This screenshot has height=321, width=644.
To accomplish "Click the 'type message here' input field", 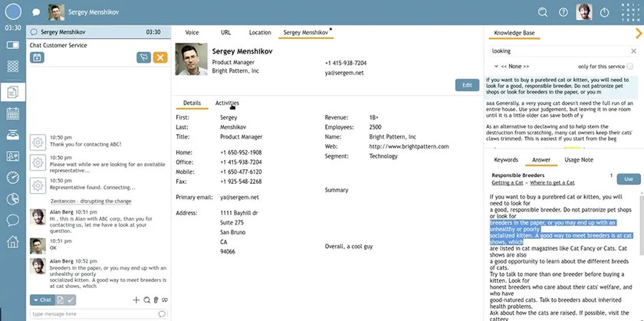I will (x=94, y=314).
